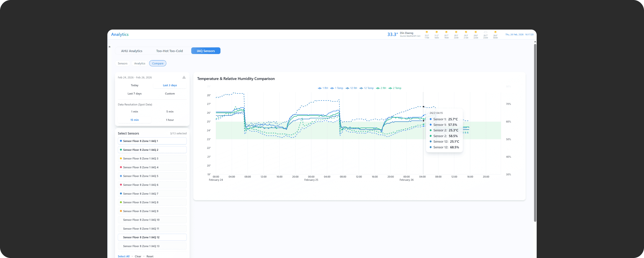Image resolution: width=644 pixels, height=258 pixels.
Task: Choose the Today date range
Action: pyautogui.click(x=135, y=85)
